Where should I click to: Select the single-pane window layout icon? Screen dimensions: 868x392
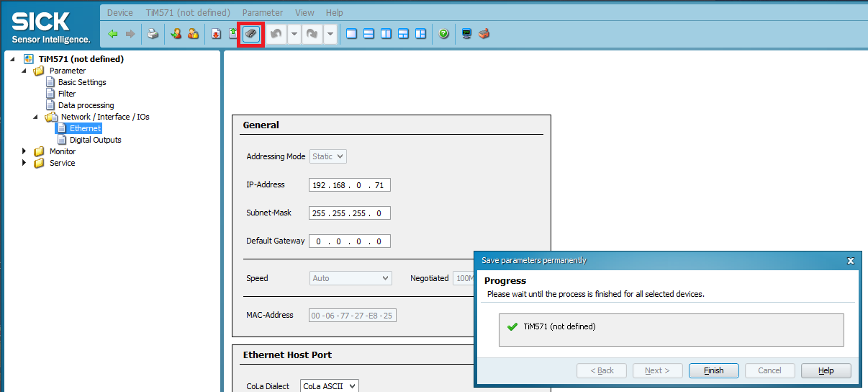(352, 34)
